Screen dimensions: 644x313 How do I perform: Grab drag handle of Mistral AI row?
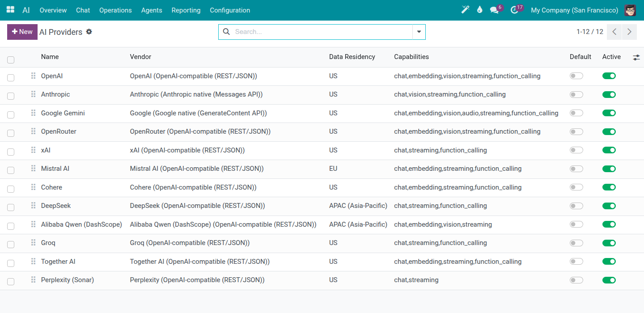coord(33,169)
